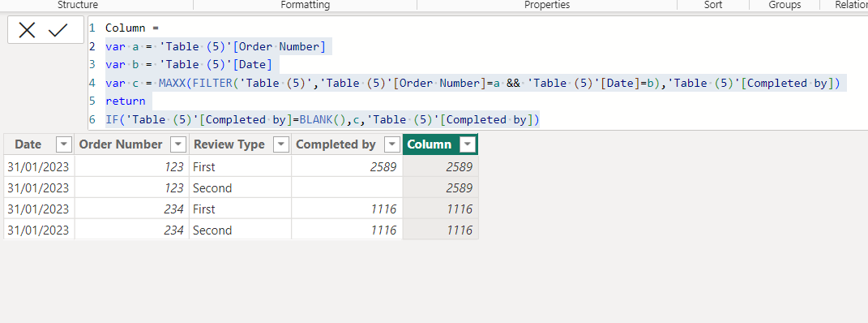Open the Groups ribbon group
This screenshot has width=868, height=323.
[785, 5]
